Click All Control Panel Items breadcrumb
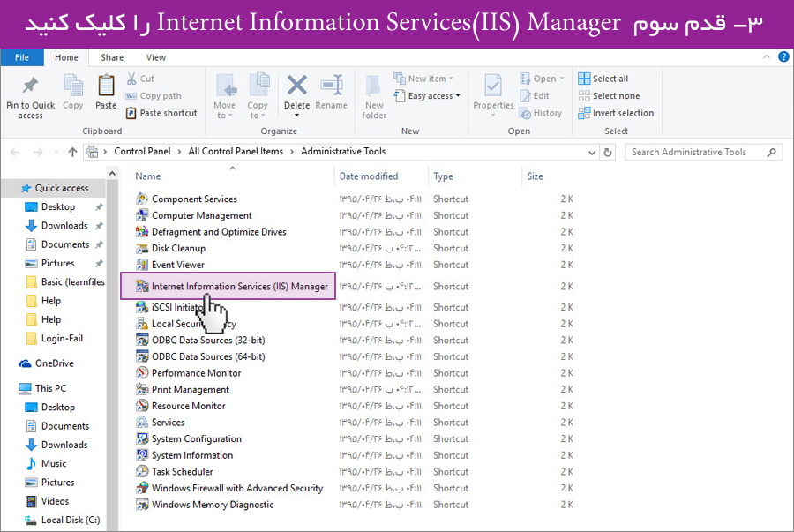 [x=236, y=152]
